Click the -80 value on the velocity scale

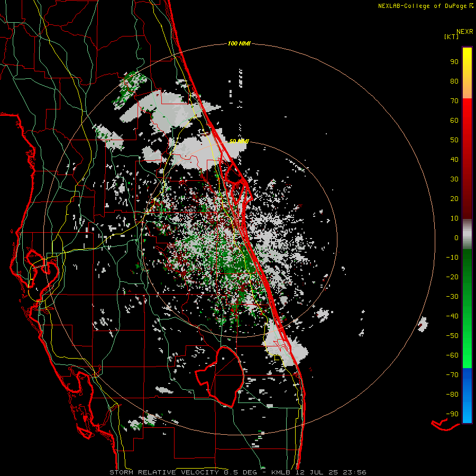click(452, 395)
